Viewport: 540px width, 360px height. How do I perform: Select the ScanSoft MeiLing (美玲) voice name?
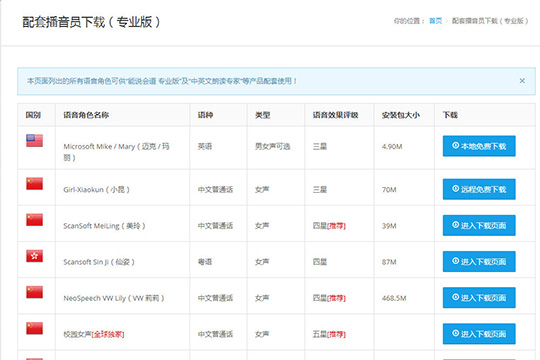104,226
